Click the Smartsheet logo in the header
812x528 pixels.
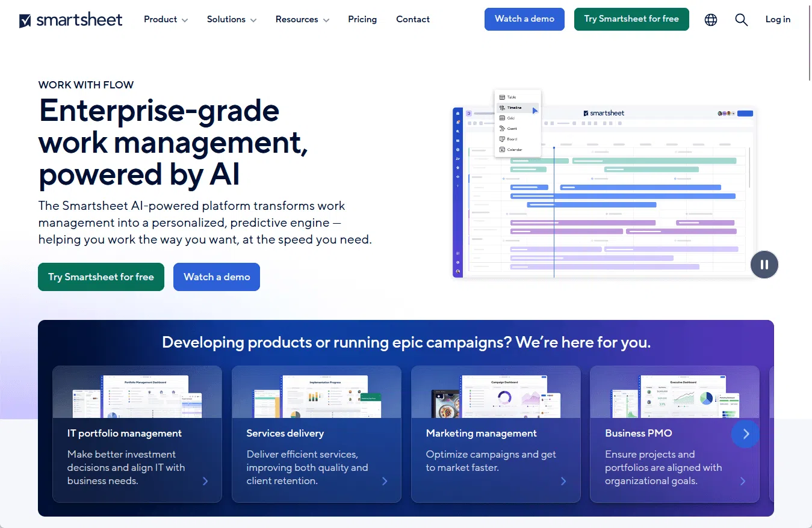71,20
